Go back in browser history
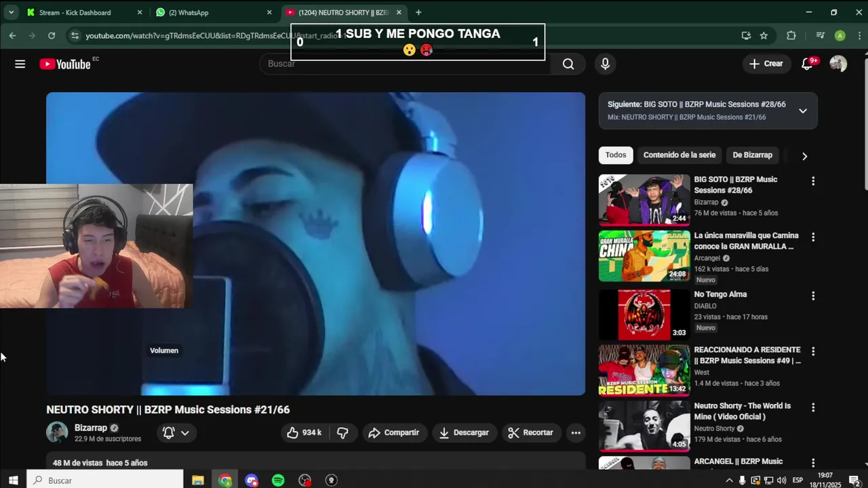 [x=12, y=35]
